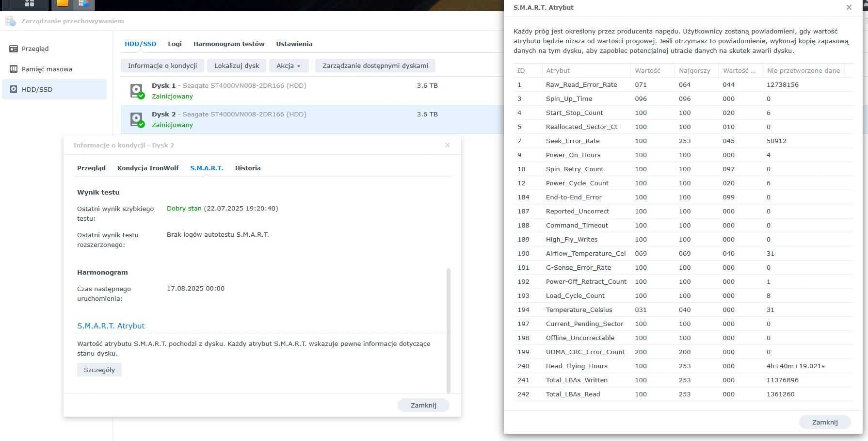
Task: Select the Current_Pending_Sector attribute cell
Action: click(585, 324)
